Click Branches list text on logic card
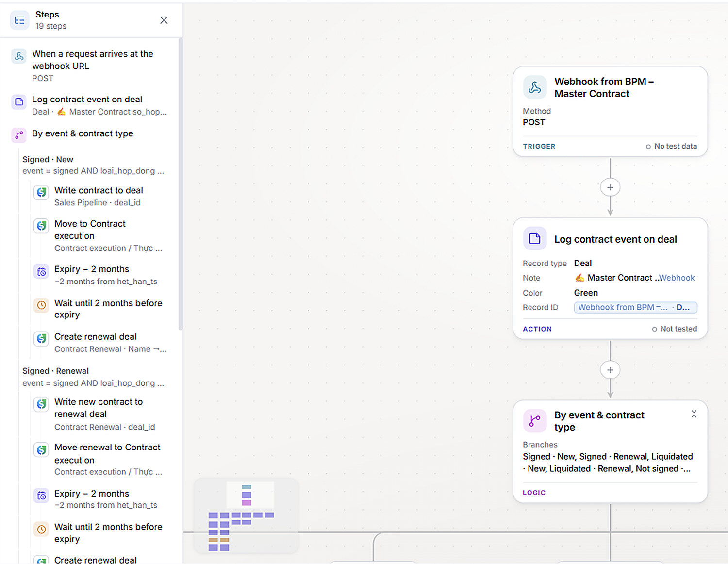Image resolution: width=728 pixels, height=564 pixels. pyautogui.click(x=608, y=463)
